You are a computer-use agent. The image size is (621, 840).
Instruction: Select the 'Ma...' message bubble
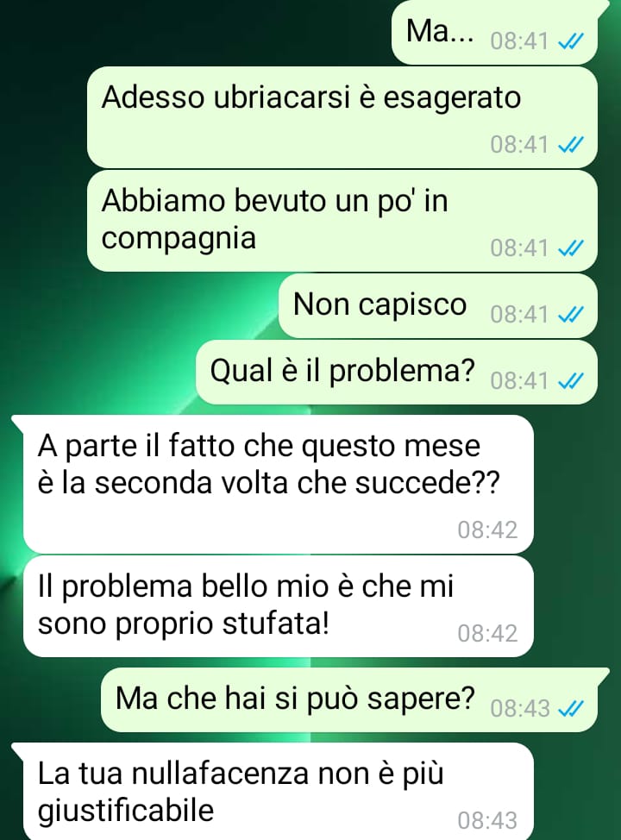click(x=494, y=32)
